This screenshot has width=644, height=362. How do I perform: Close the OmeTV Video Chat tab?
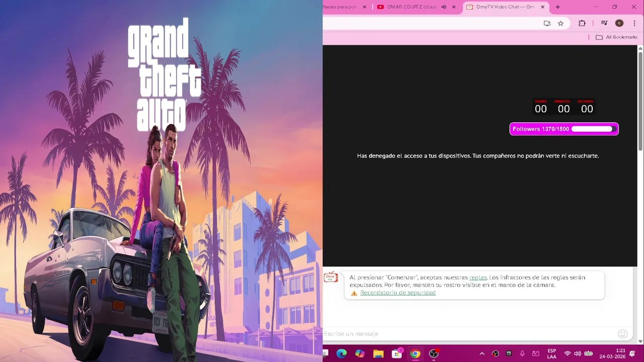click(x=543, y=7)
